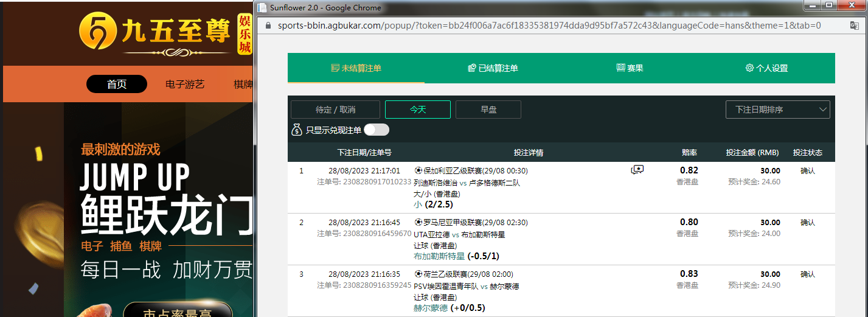
Task: Select the 今天 filter button
Action: 418,110
